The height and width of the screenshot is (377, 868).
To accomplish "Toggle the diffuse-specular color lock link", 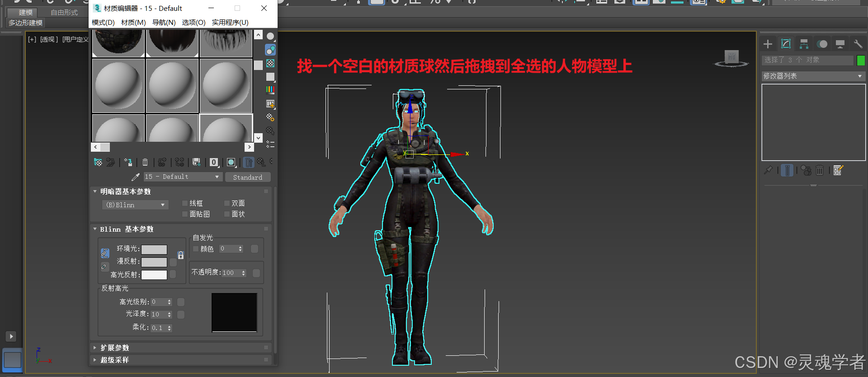I will (x=104, y=267).
